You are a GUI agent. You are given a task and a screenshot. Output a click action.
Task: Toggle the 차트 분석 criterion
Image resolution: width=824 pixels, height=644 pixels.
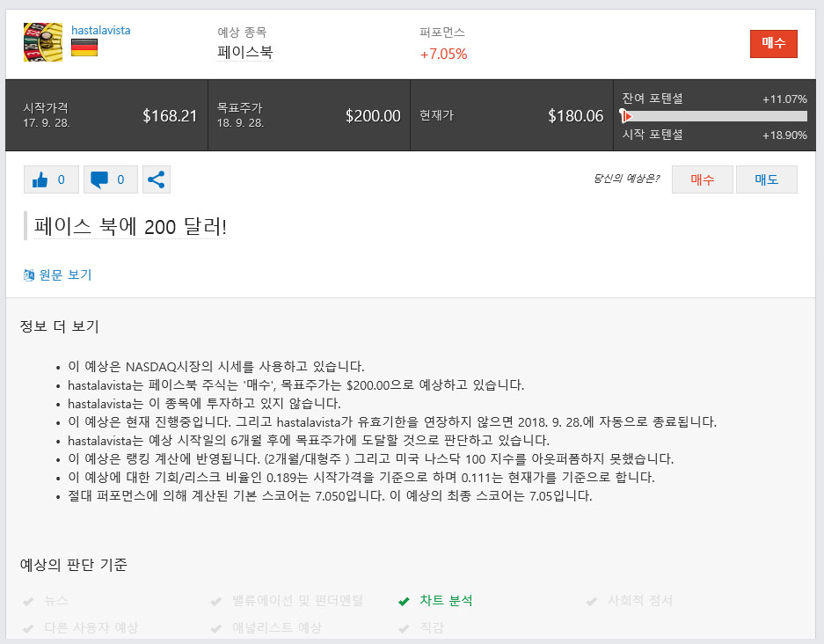(435, 600)
